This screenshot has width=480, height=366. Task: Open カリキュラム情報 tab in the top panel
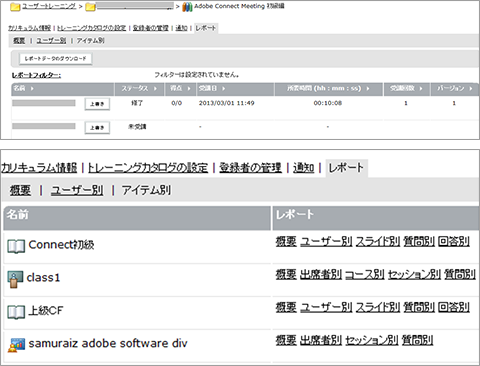29,28
